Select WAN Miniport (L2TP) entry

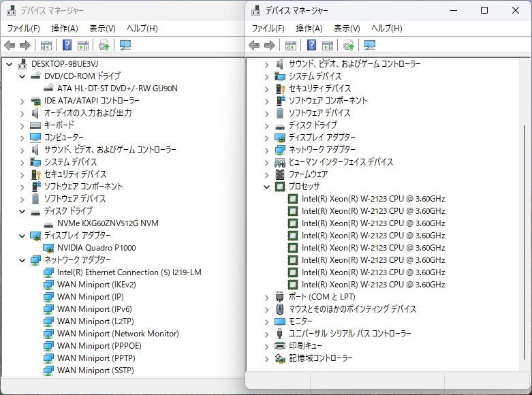(95, 321)
